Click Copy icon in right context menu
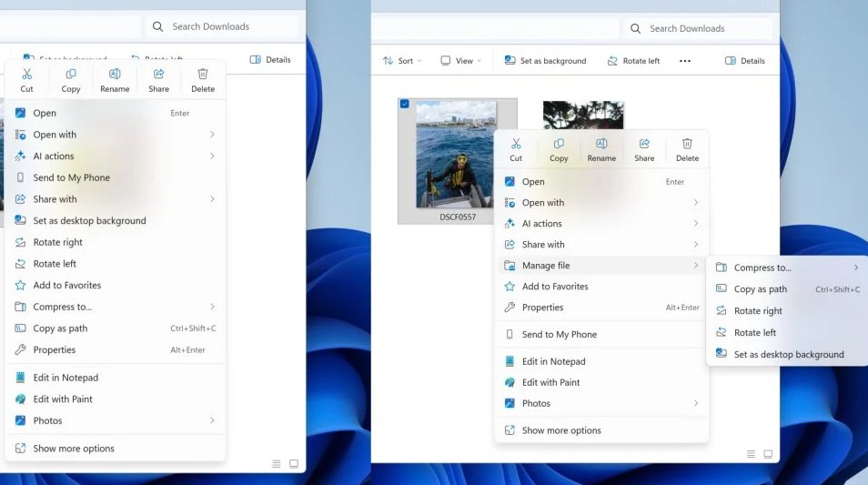This screenshot has width=868, height=485. [559, 144]
